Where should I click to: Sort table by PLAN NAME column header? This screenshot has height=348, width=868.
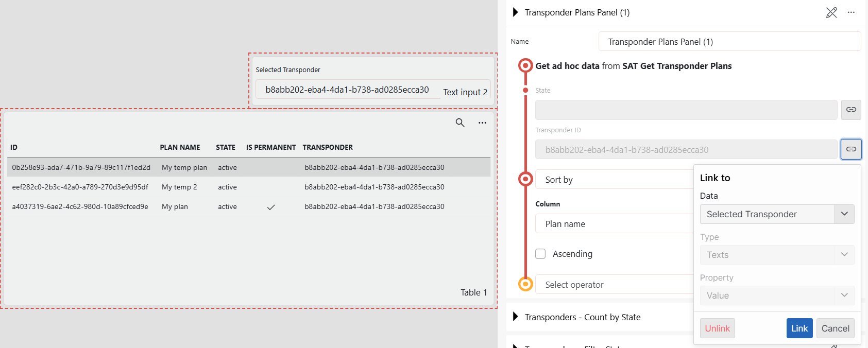180,147
